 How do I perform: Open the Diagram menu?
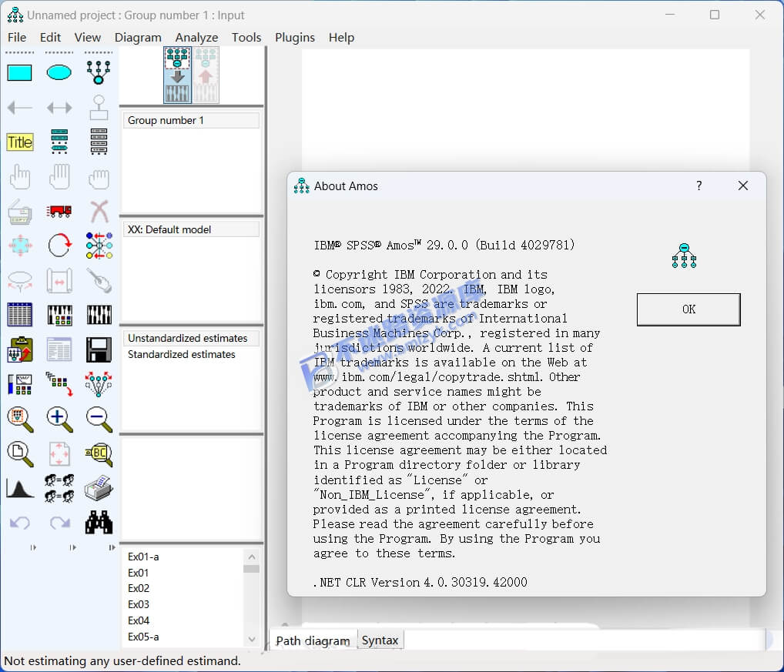[x=138, y=38]
